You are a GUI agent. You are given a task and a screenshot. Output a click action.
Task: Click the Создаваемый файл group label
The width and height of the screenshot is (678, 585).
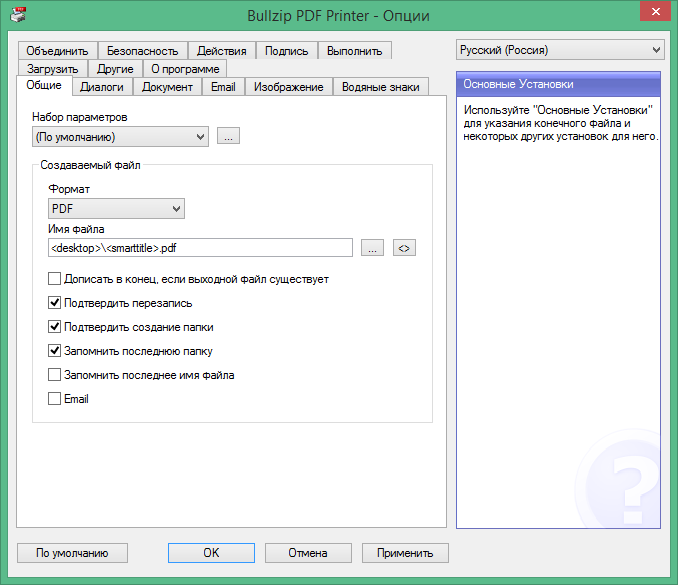[90, 165]
